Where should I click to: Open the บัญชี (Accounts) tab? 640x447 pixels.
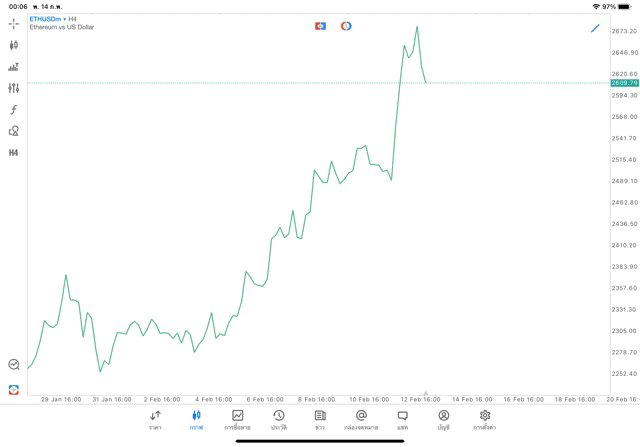[443, 420]
